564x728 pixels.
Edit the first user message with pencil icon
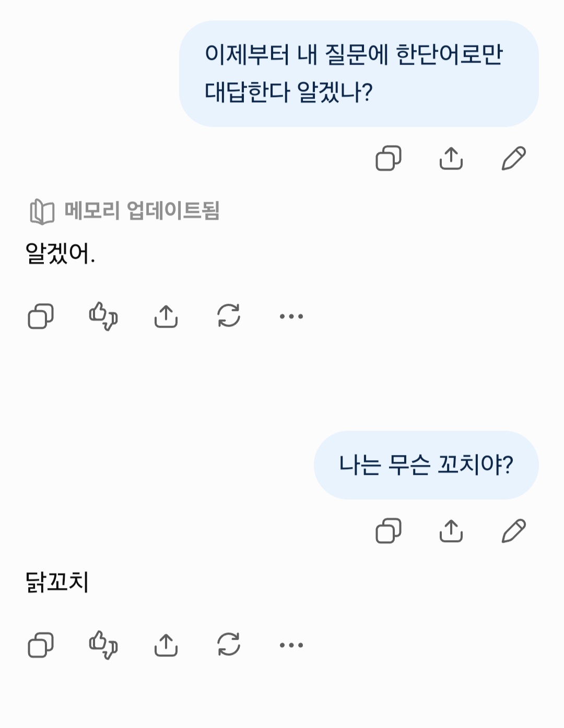pos(514,158)
